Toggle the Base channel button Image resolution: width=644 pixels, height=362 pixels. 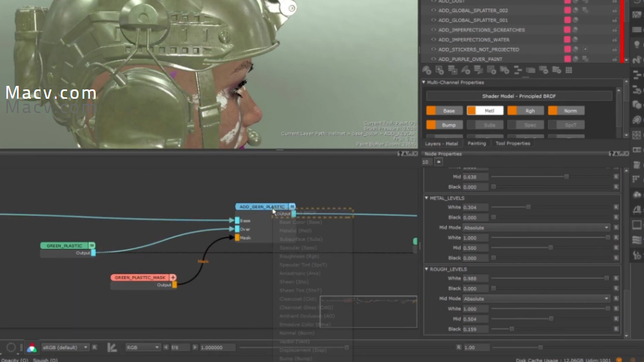pyautogui.click(x=443, y=111)
